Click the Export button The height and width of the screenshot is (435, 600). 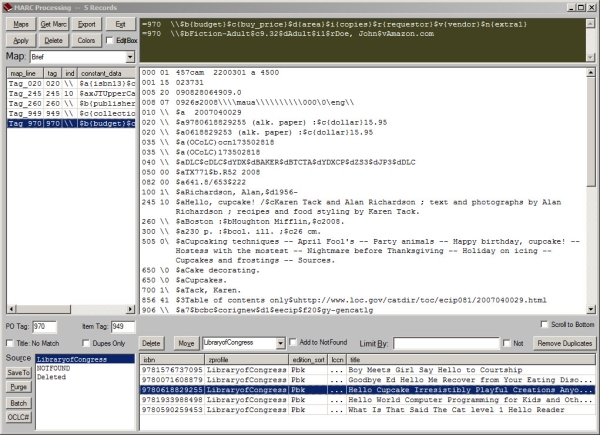[86, 24]
